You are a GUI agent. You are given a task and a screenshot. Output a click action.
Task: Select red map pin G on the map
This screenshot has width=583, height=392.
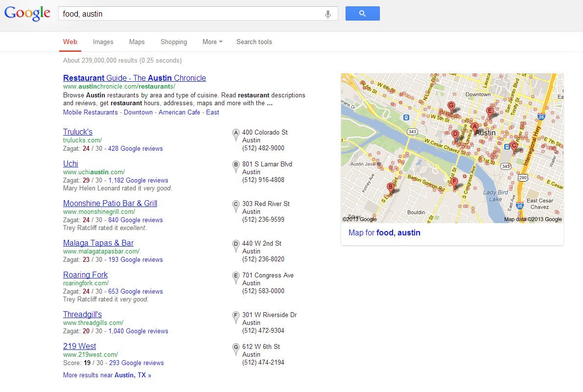coord(451,107)
